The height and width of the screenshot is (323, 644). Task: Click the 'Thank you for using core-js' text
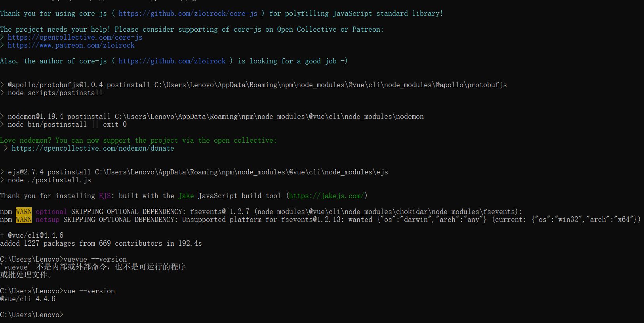(x=53, y=13)
